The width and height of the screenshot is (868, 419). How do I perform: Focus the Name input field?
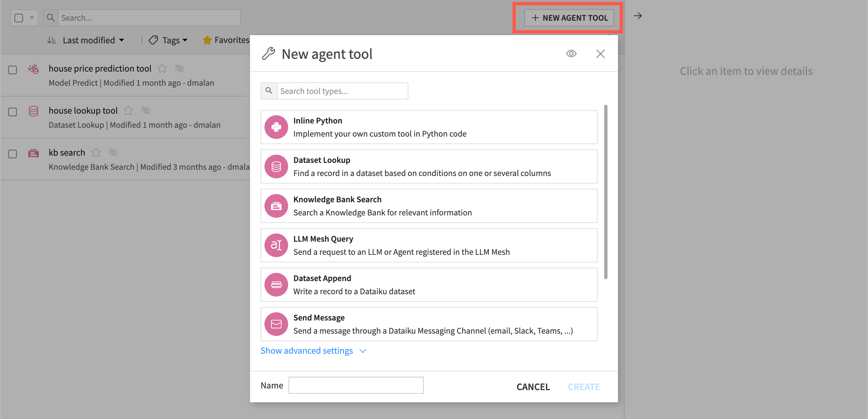(356, 385)
